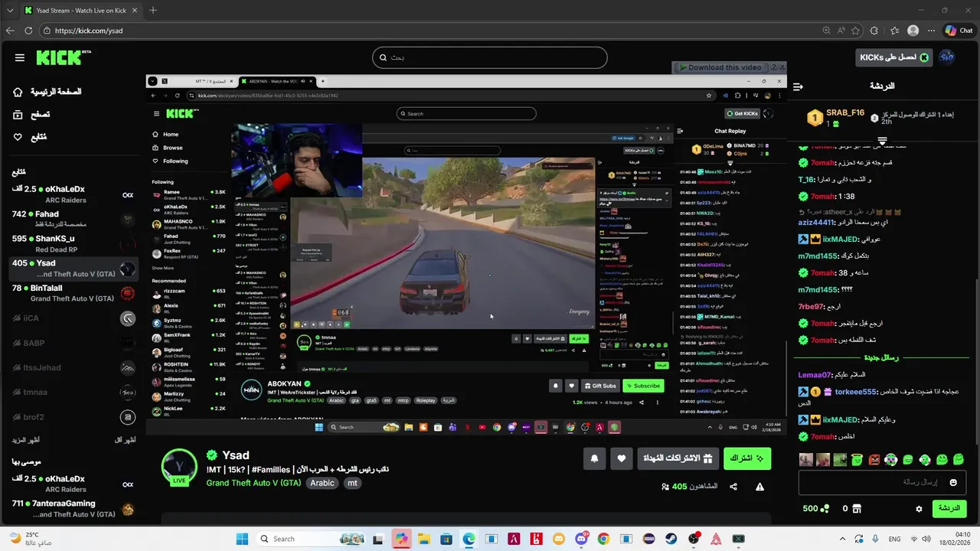
Task: Open browser extensions puzzle icon
Action: [874, 31]
